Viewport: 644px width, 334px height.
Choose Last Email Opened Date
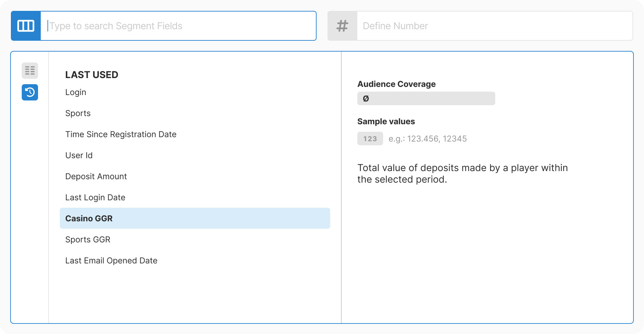pos(111,261)
